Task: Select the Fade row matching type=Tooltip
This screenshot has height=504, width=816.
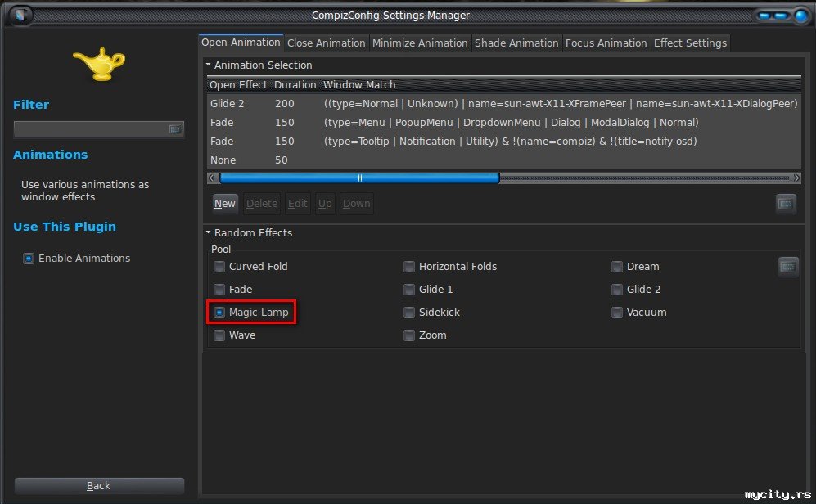Action: coord(503,142)
